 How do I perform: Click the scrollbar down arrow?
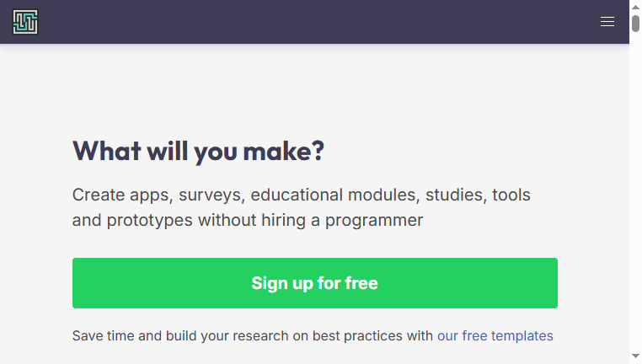(635, 356)
